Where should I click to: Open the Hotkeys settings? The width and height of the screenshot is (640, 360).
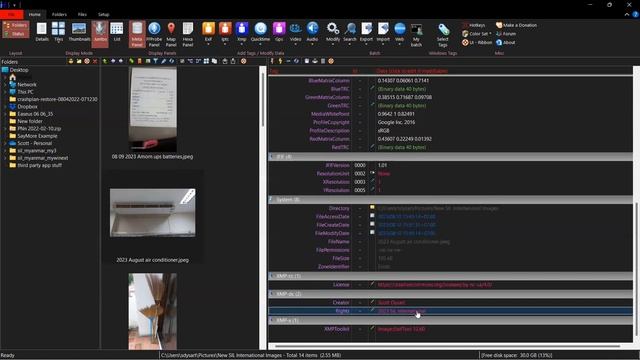click(473, 25)
